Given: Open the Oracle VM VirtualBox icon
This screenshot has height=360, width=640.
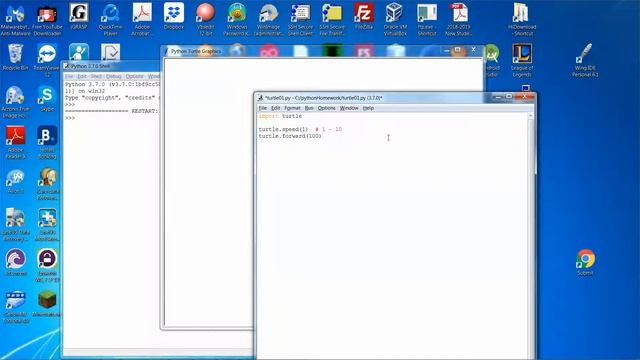Looking at the screenshot, I should [x=395, y=19].
